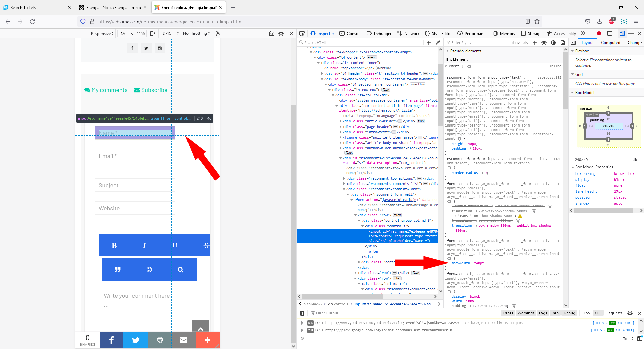Create a new node in markup
This screenshot has width=644, height=349.
pyautogui.click(x=429, y=43)
